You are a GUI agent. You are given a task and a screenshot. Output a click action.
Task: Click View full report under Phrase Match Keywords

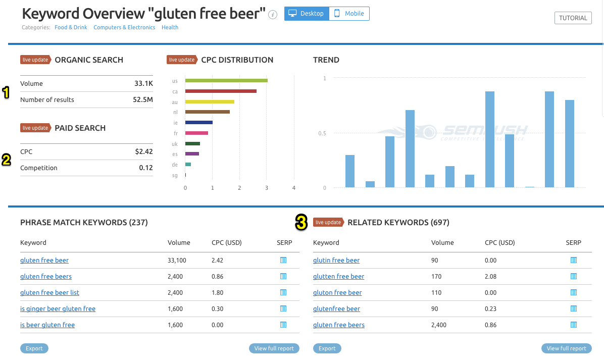(274, 348)
